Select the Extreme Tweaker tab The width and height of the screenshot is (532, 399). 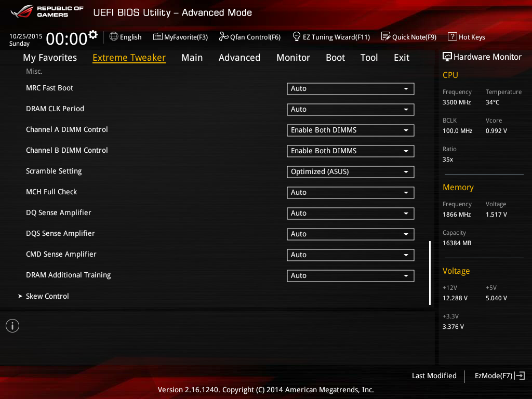[129, 58]
